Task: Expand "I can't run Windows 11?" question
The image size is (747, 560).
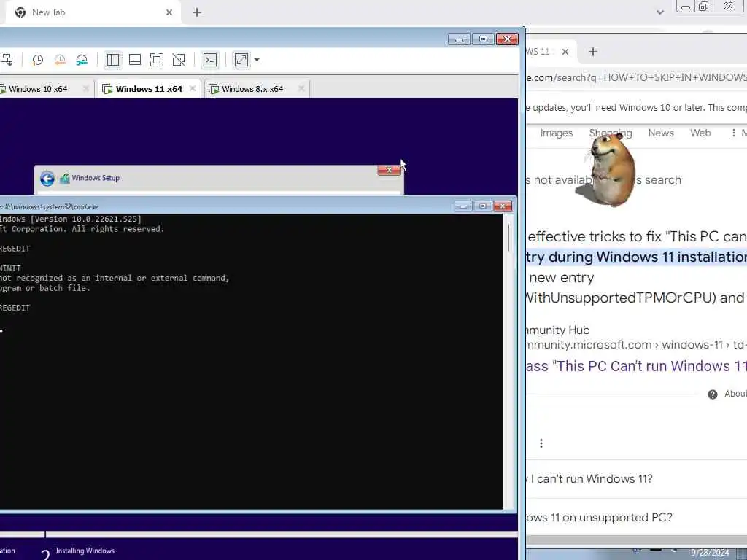Action: (636, 479)
